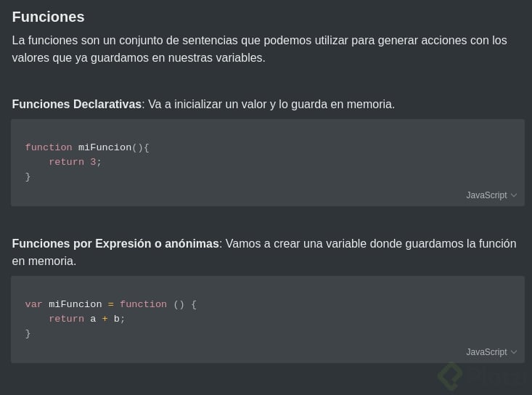Click the 'return a + b;' code line

pyautogui.click(x=87, y=319)
